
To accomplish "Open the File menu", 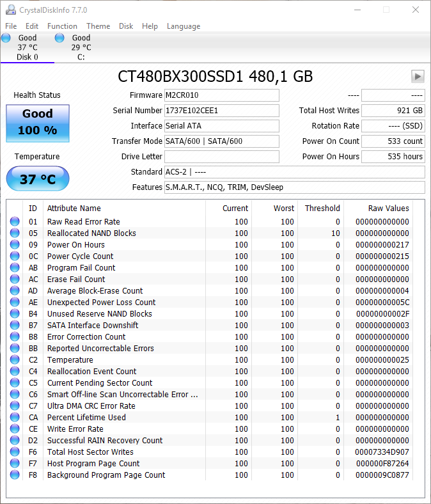I will (x=11, y=26).
